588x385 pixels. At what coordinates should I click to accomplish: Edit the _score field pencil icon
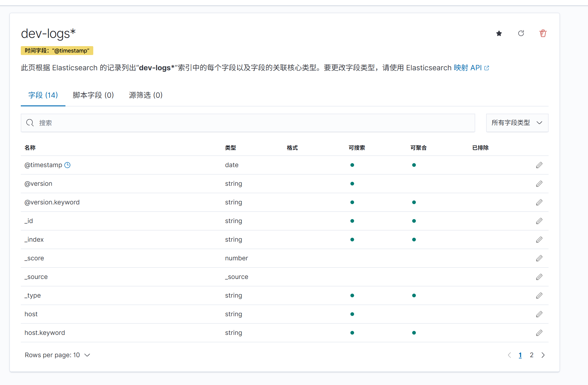click(x=539, y=258)
